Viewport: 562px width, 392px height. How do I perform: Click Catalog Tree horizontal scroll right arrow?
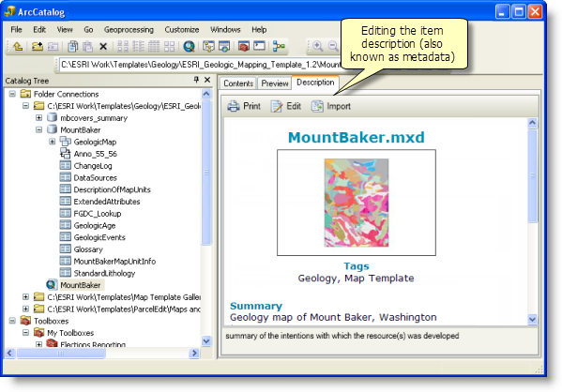(x=194, y=354)
